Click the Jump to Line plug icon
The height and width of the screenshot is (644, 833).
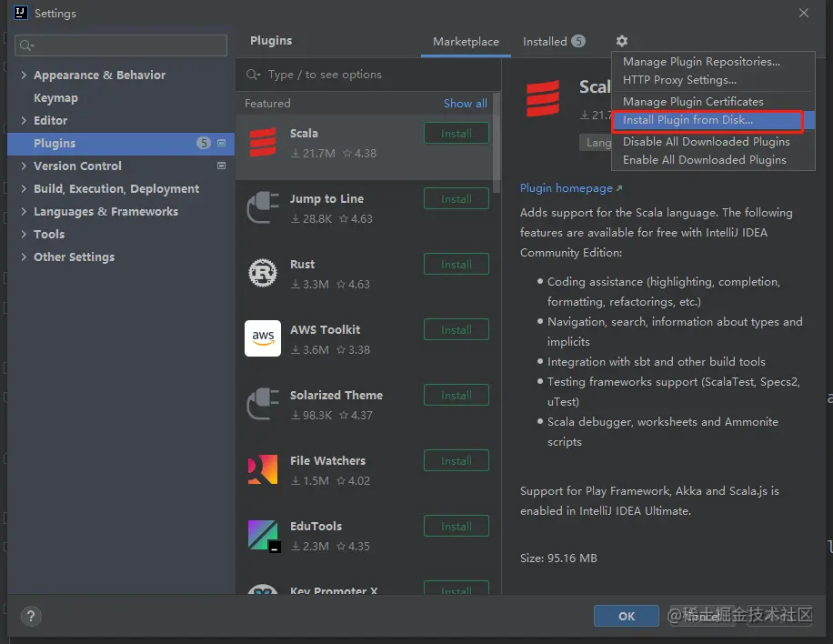click(x=263, y=207)
